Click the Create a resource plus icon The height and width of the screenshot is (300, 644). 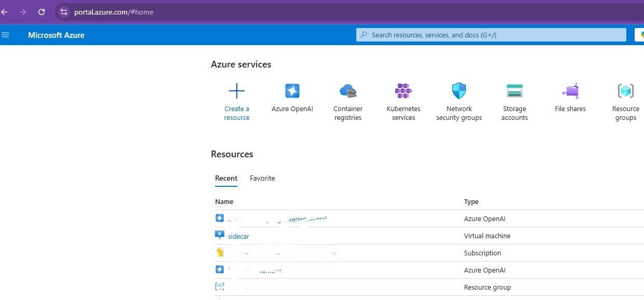[x=237, y=91]
